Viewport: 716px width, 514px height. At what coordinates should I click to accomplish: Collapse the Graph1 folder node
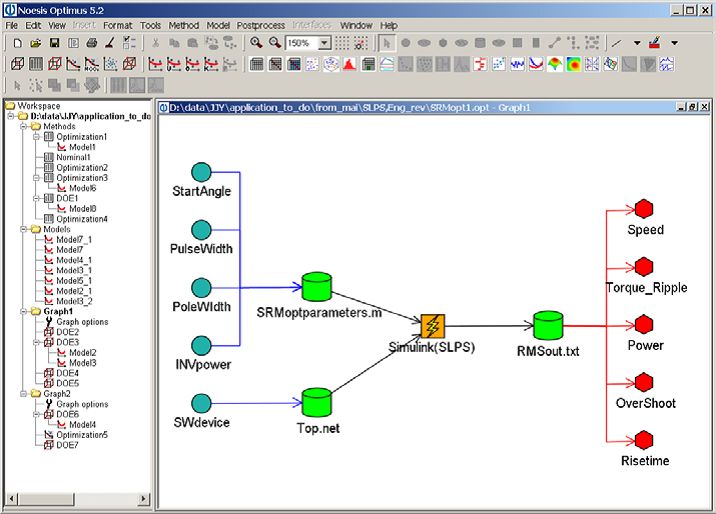click(23, 311)
